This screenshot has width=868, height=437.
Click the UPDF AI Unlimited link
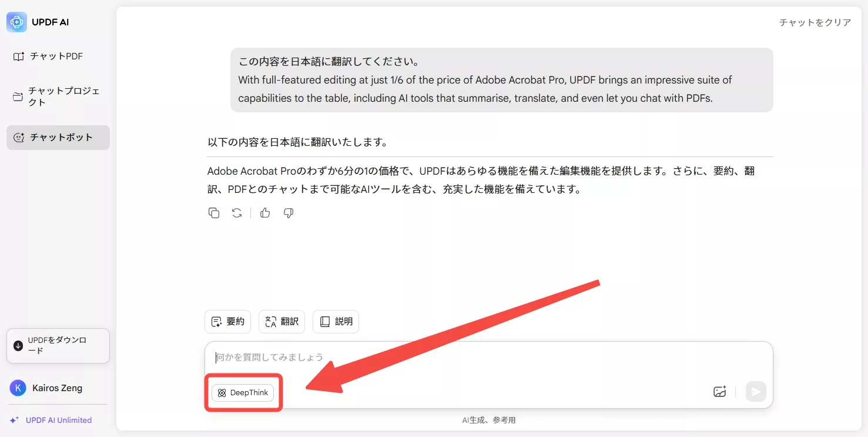51,420
